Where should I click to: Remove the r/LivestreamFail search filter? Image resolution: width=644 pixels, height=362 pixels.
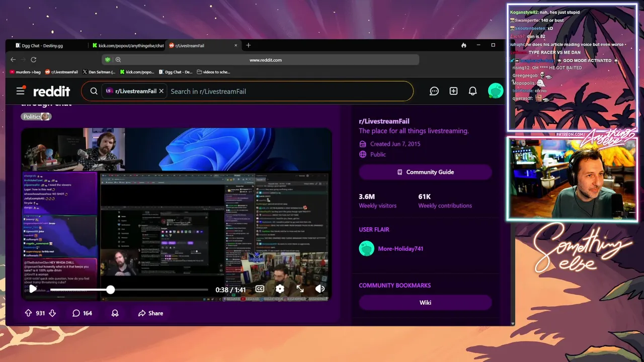tap(161, 91)
